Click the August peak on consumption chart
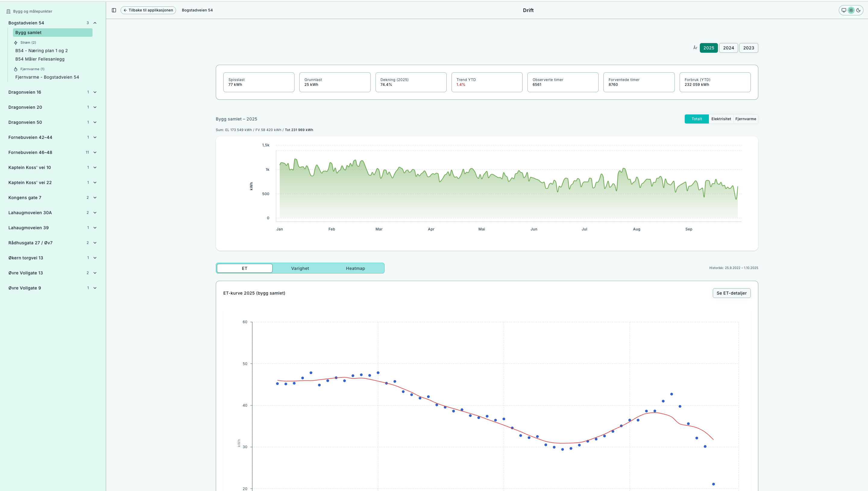Viewport: 868px width, 491px height. (624, 169)
